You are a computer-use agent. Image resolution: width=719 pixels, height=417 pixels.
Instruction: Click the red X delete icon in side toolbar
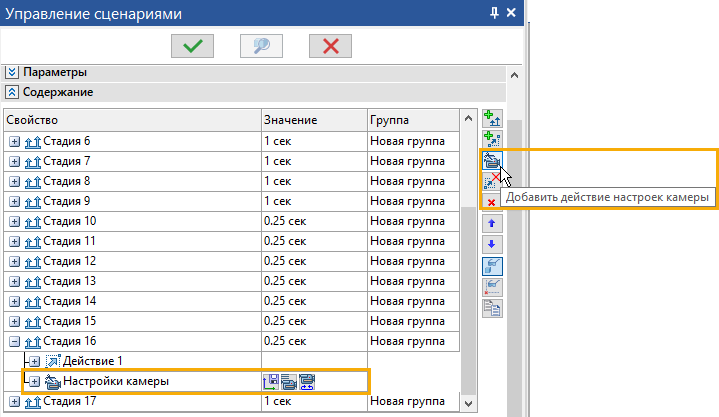[x=492, y=201]
